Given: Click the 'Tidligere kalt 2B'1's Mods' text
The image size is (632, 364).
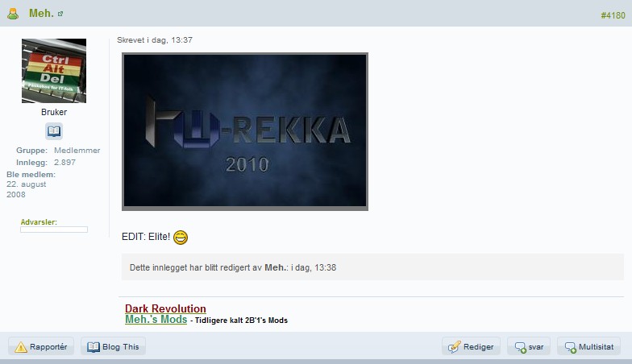Looking at the screenshot, I should tap(242, 321).
